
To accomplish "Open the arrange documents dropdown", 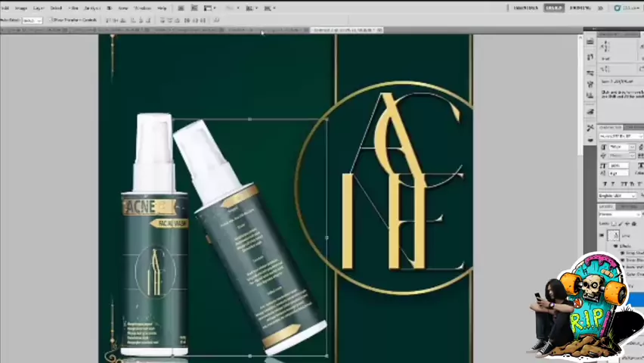I will [250, 8].
